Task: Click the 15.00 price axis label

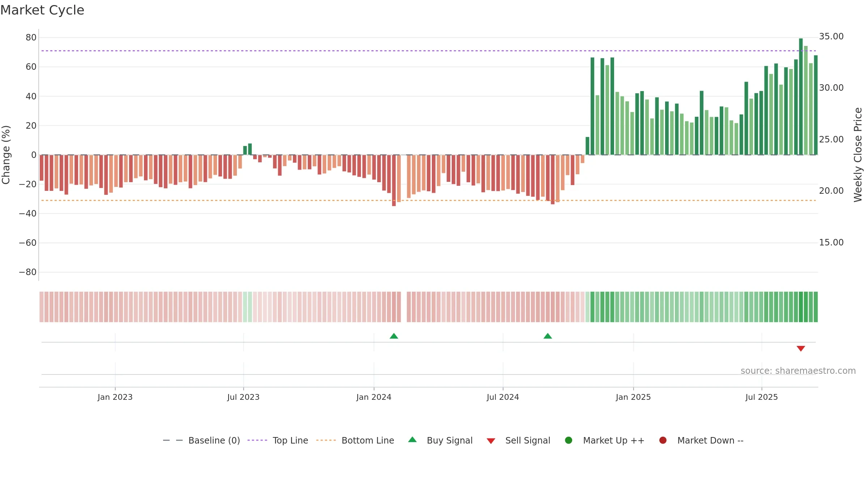Action: tap(831, 243)
